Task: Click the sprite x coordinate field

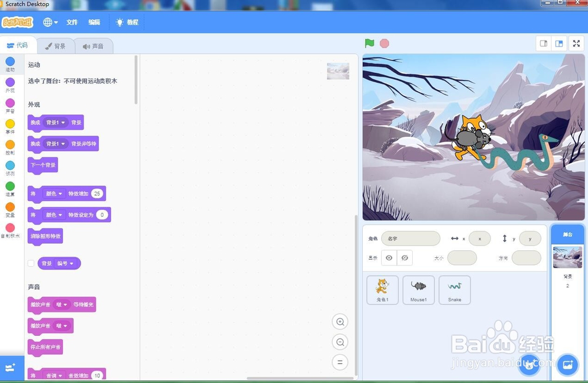Action: [480, 238]
